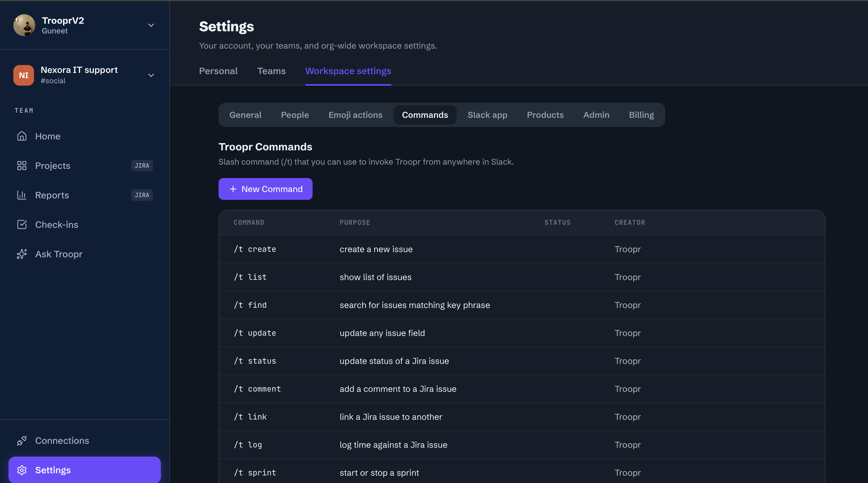Viewport: 868px width, 483px height.
Task: Click the Settings gear icon
Action: point(22,470)
